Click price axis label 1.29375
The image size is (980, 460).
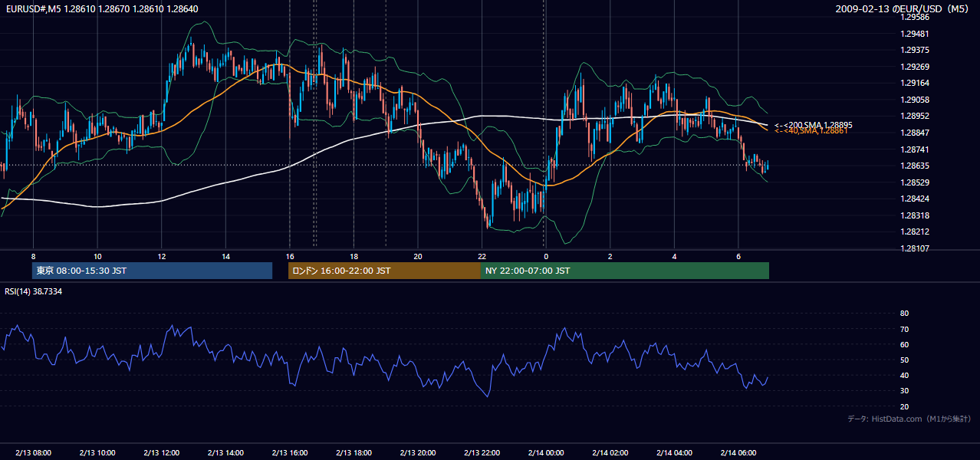point(914,50)
